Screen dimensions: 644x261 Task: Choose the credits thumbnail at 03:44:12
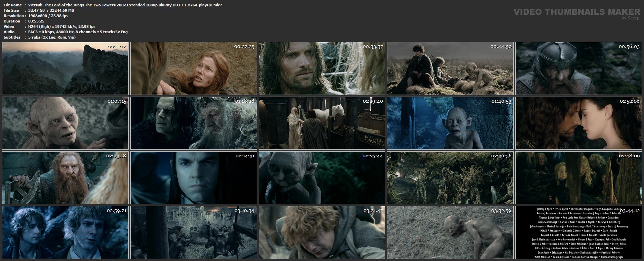tap(578, 232)
